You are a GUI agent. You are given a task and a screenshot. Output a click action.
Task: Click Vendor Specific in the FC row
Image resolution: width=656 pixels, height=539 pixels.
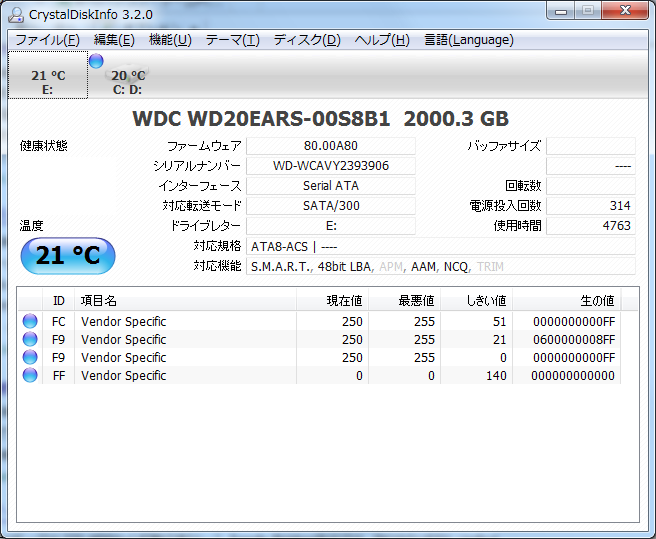tap(123, 321)
